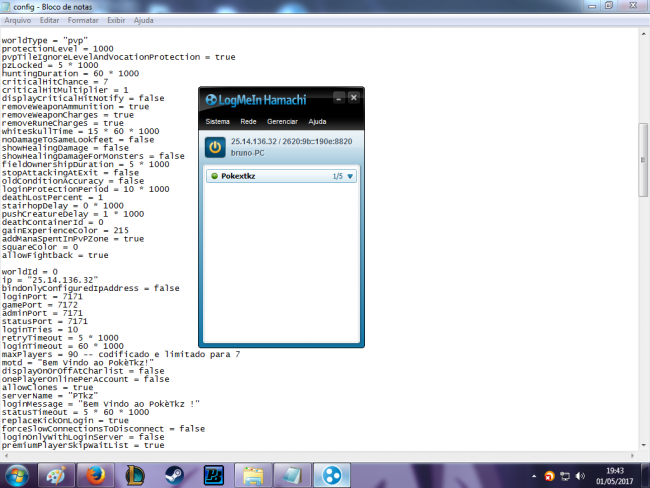Click the red security tray icon
650x488 pixels.
point(550,476)
